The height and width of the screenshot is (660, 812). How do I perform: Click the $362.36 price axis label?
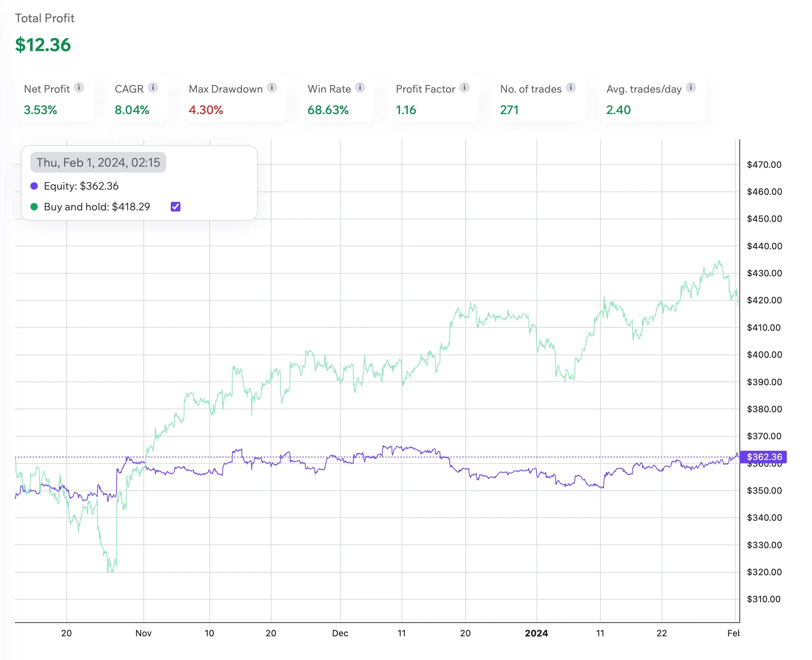point(763,457)
